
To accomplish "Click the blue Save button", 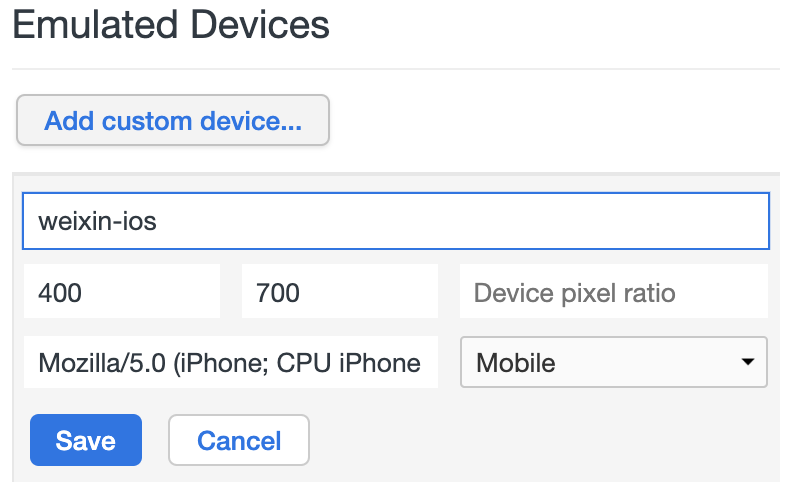I will click(86, 440).
